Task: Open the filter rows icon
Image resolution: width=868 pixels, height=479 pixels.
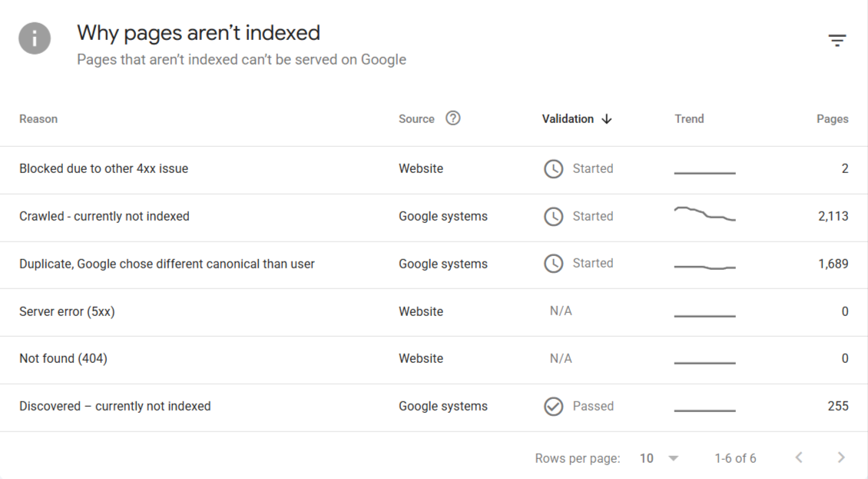Action: click(837, 41)
